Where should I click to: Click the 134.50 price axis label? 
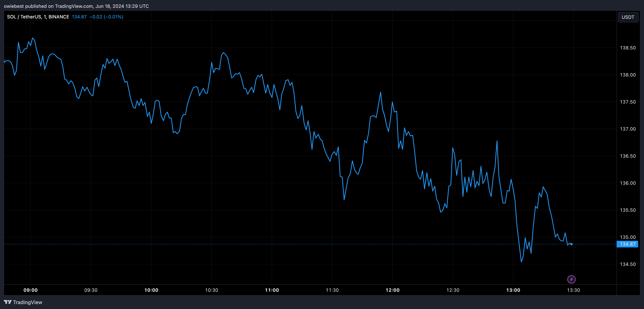click(628, 264)
